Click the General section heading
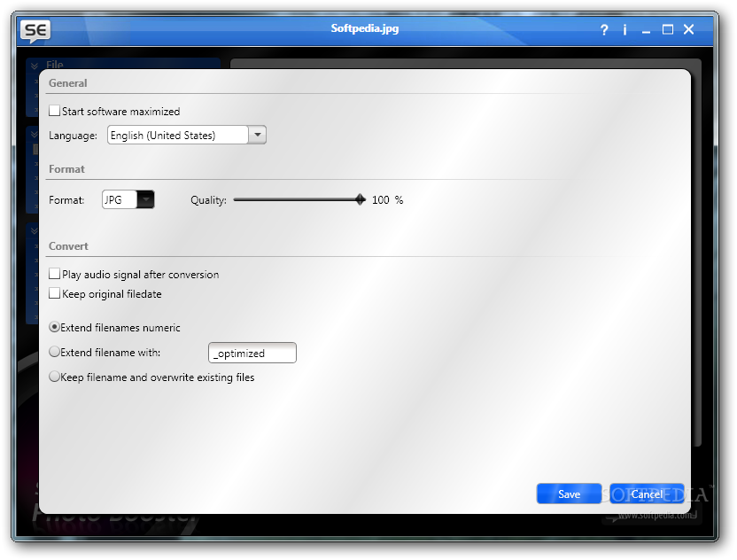This screenshot has width=737, height=560. click(x=67, y=83)
